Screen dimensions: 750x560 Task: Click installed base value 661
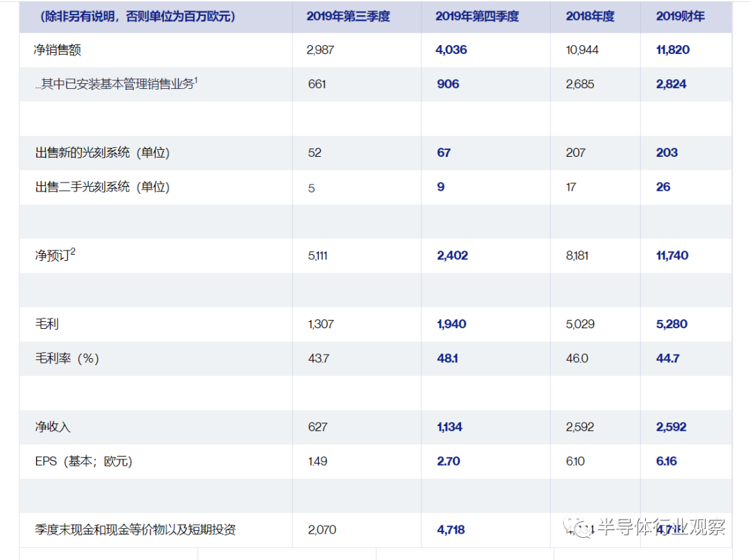pos(317,84)
